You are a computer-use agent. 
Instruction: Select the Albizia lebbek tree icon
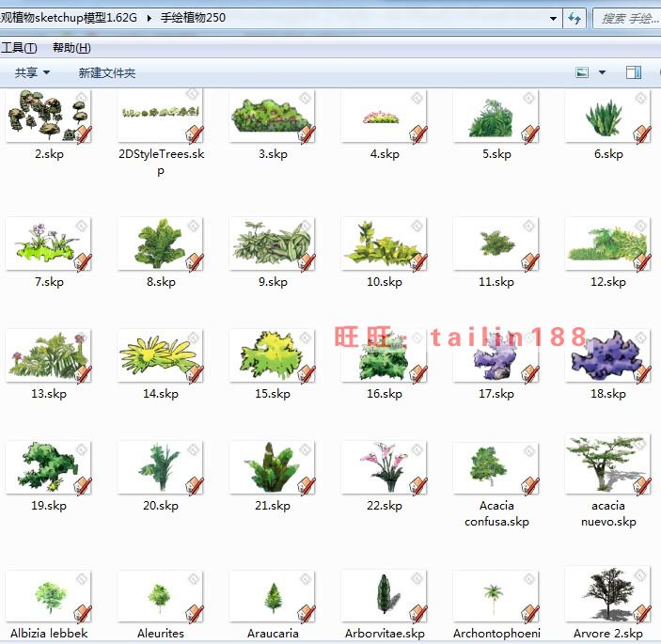click(x=49, y=596)
